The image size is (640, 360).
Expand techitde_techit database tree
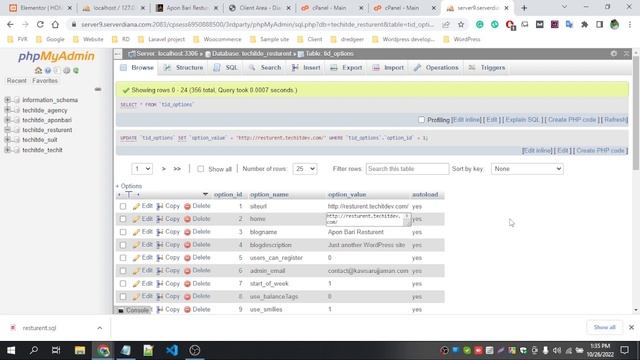click(7, 150)
